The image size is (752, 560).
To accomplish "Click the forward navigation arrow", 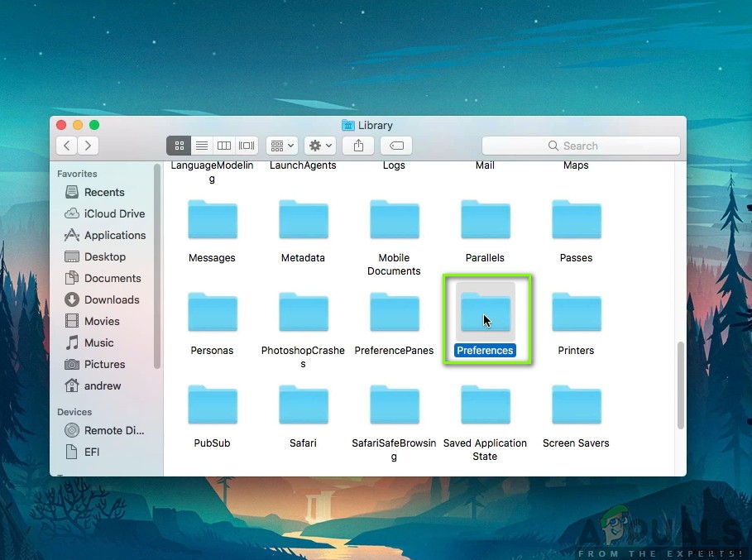I will 88,146.
